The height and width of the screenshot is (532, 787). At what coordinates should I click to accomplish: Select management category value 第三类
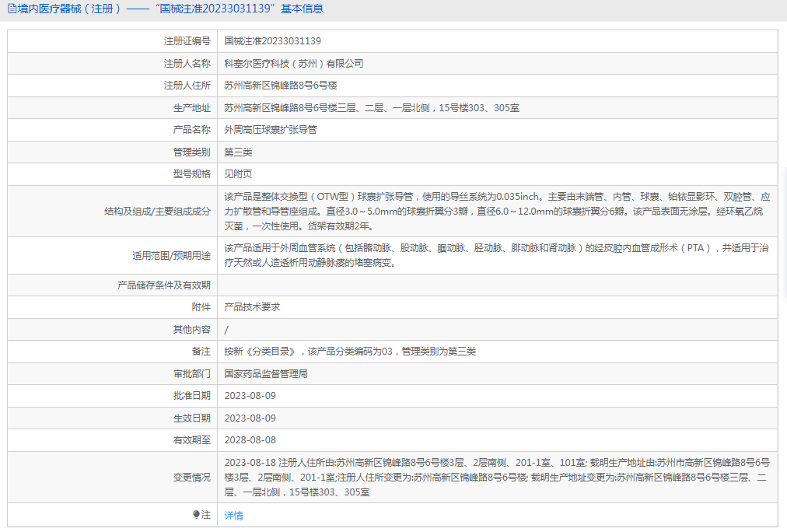coord(238,152)
